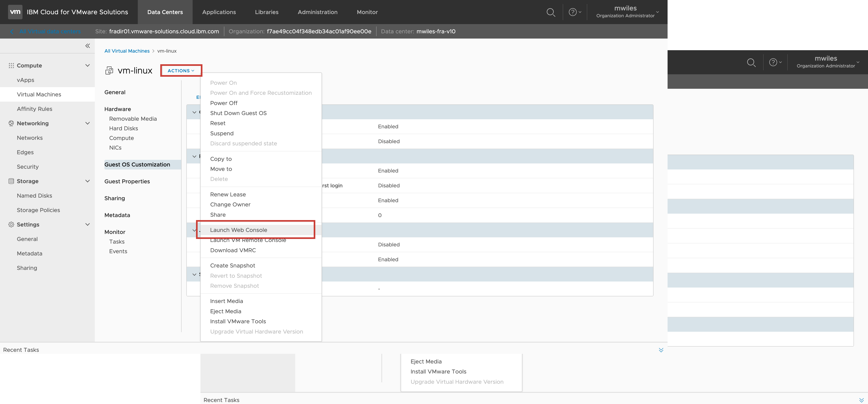This screenshot has width=868, height=404.
Task: Click the Networking globe icon
Action: (x=11, y=123)
